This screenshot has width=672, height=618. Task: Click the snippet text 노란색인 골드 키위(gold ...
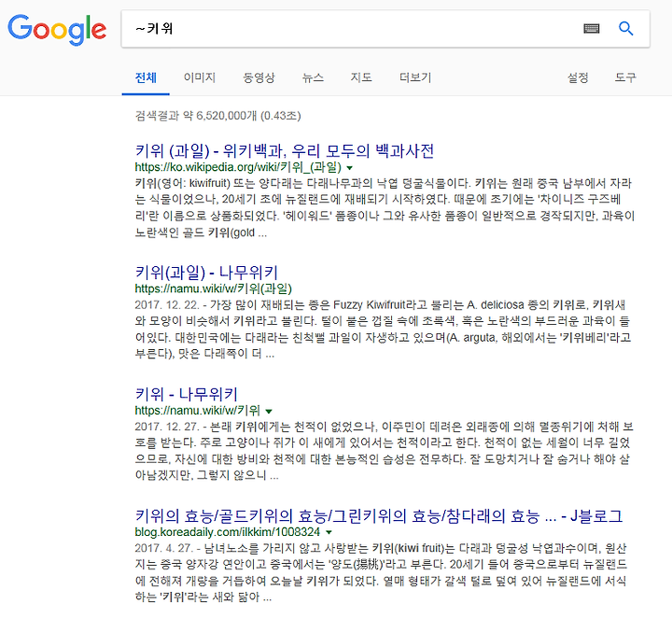coord(195,233)
